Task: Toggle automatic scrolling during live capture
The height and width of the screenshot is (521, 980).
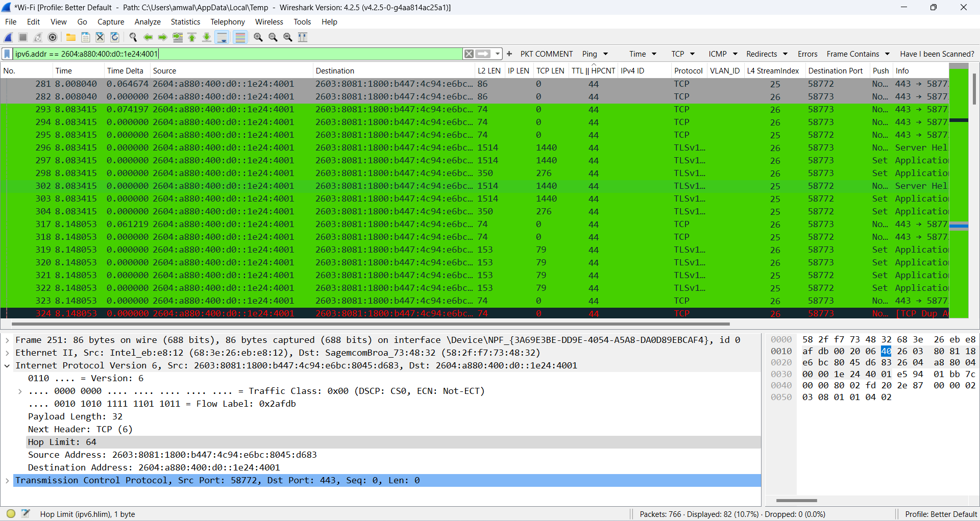Action: [222, 37]
